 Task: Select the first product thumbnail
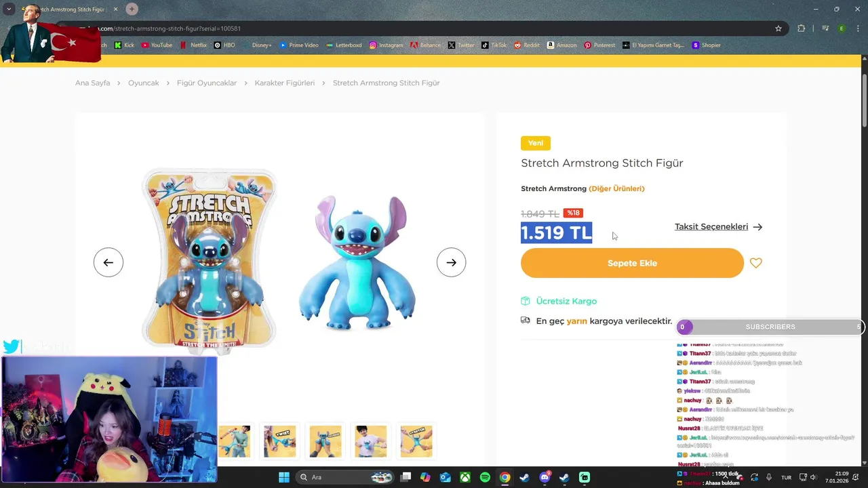click(x=234, y=441)
